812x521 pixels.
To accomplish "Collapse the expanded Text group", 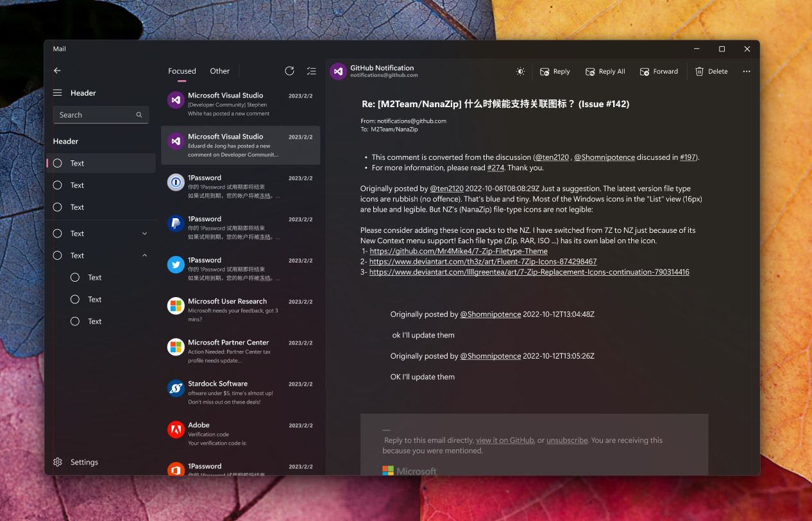I will point(144,255).
